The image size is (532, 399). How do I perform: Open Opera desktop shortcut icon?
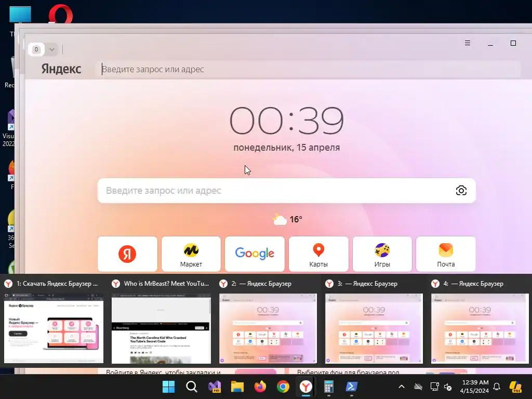(x=60, y=14)
